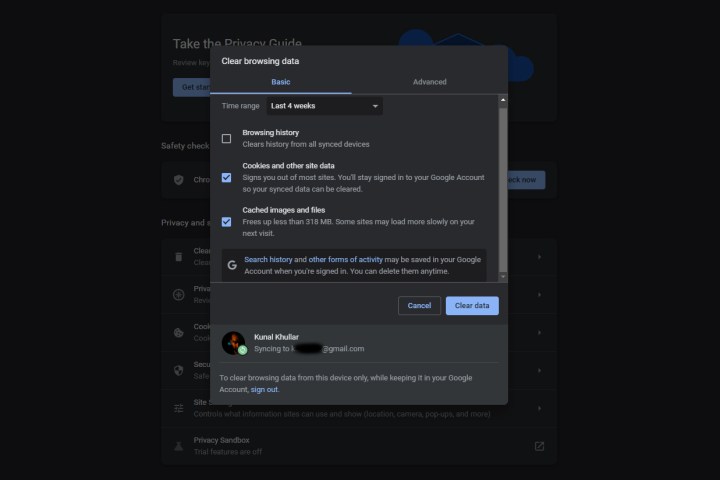
Task: Open the Time range dropdown
Action: [x=324, y=106]
